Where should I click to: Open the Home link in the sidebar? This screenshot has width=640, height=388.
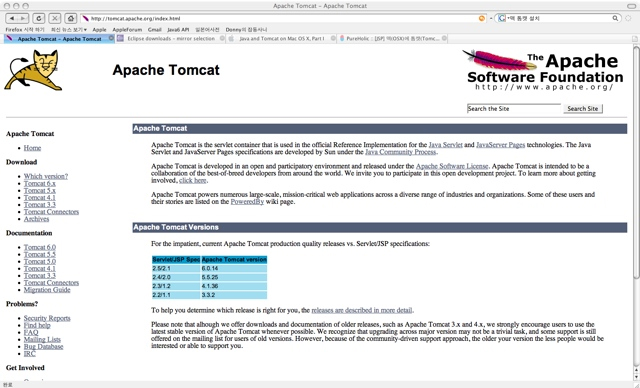[32, 148]
